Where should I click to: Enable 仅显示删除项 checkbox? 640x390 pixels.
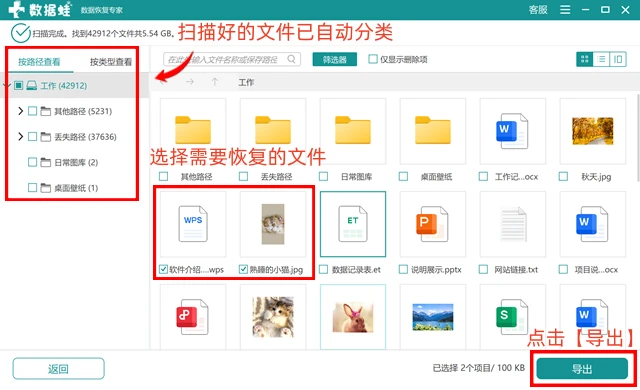tap(373, 59)
